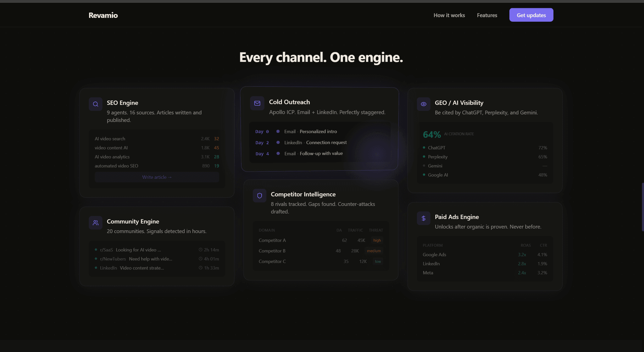Click the ChatGPT 72% value

click(x=542, y=148)
